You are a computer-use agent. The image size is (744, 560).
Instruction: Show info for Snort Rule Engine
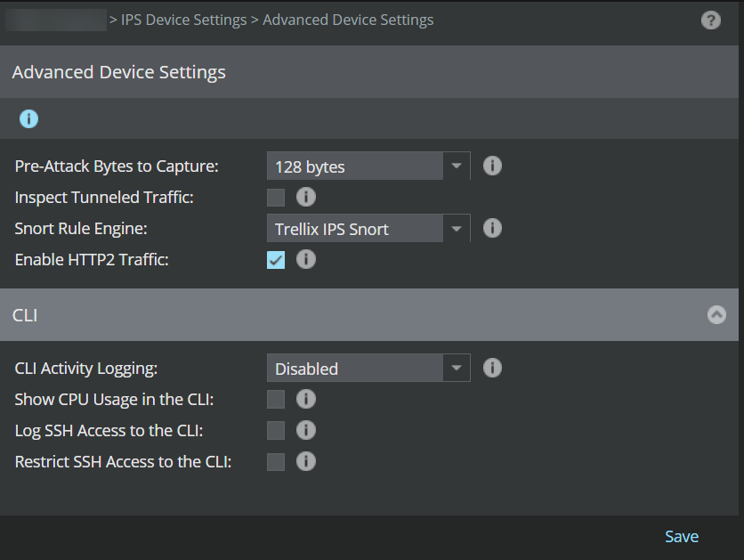(x=492, y=228)
